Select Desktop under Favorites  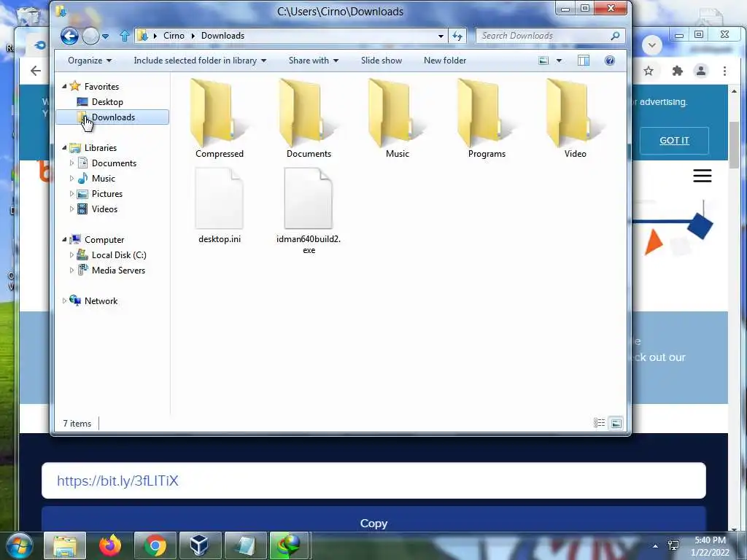107,102
